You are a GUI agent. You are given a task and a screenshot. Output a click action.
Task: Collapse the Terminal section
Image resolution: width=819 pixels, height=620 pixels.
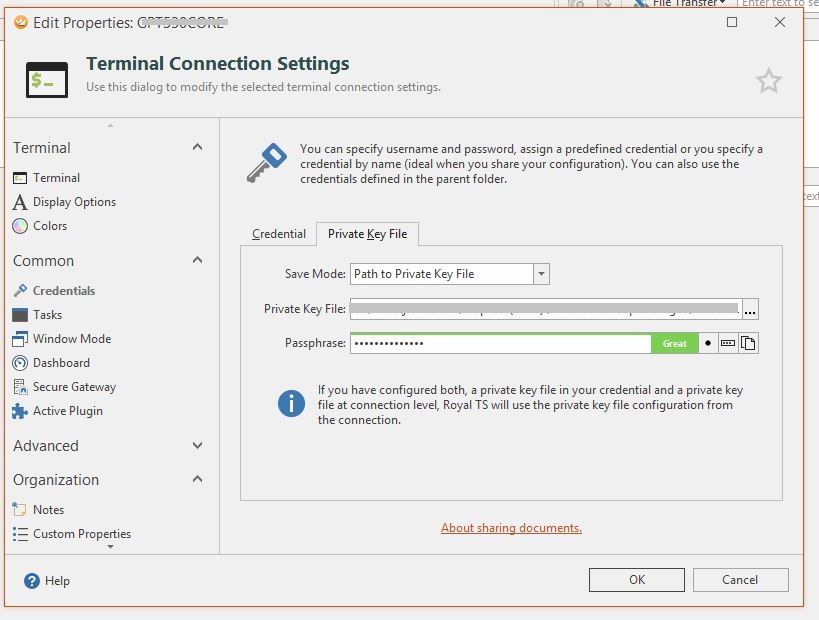pyautogui.click(x=197, y=148)
